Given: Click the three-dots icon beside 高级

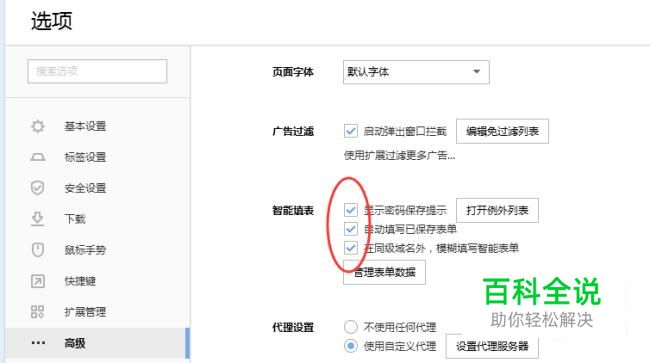Looking at the screenshot, I should 38,343.
